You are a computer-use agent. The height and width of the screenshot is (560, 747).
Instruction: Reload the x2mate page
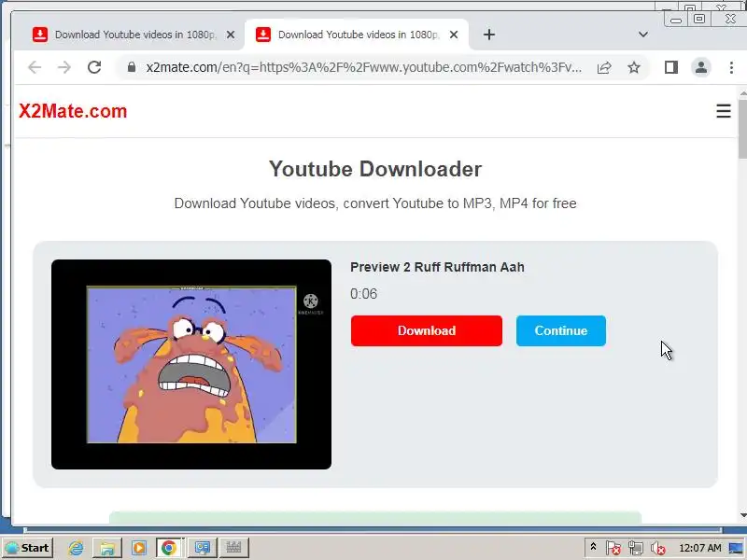coord(94,67)
